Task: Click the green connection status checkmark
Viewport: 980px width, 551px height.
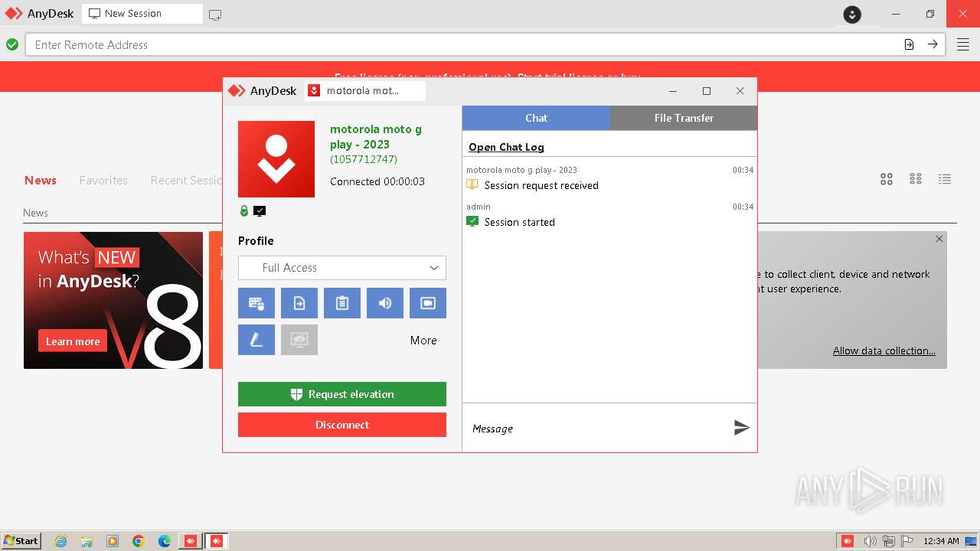Action: [12, 44]
